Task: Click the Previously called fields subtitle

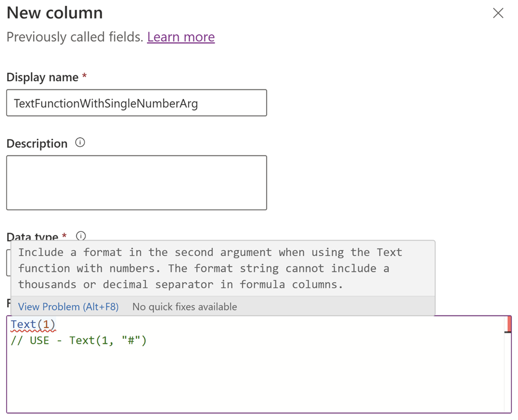Action: click(76, 37)
